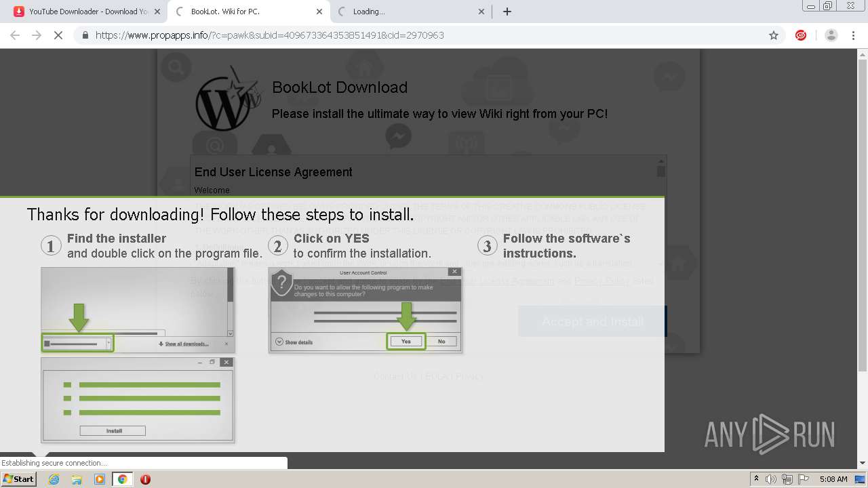Screen dimensions: 868x488
Task: Click Show details in UAC illustration
Action: [294, 342]
